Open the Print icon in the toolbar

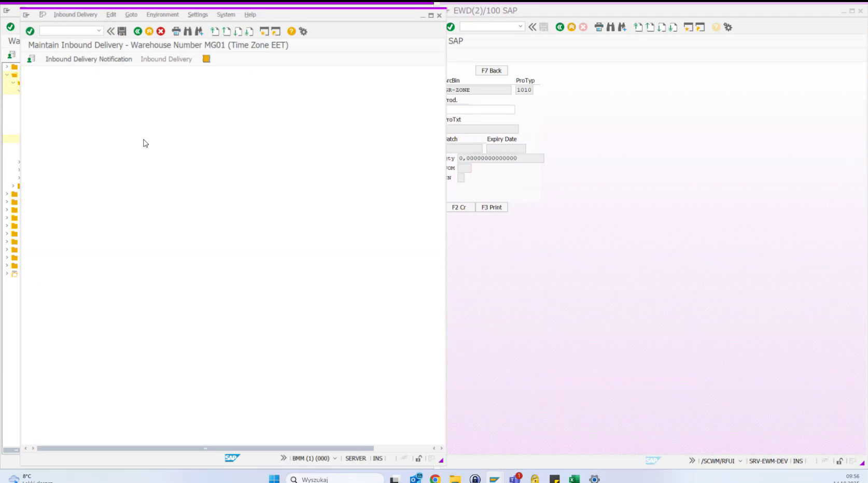(175, 31)
